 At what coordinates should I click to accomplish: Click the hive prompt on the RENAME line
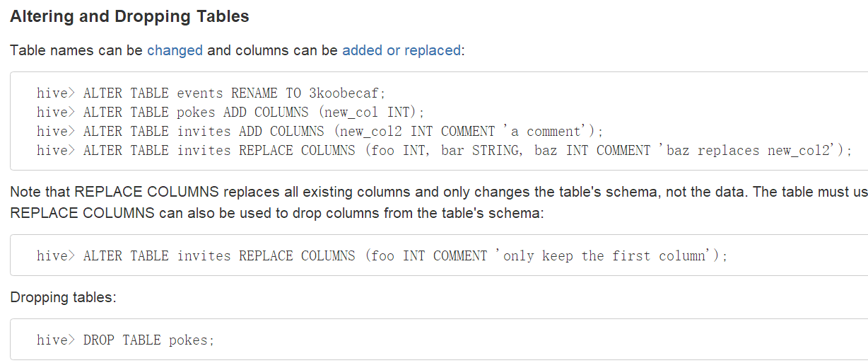pos(55,93)
